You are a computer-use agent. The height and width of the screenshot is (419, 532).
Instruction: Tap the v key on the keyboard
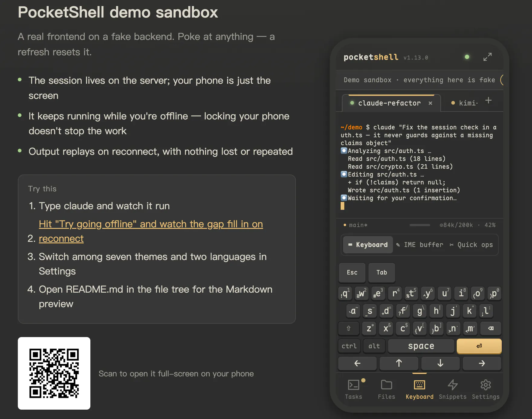[x=420, y=328]
